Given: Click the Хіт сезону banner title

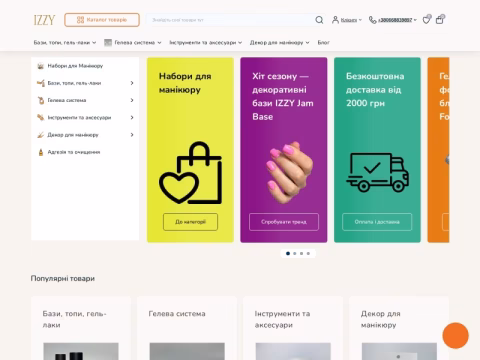Looking at the screenshot, I should (283, 96).
